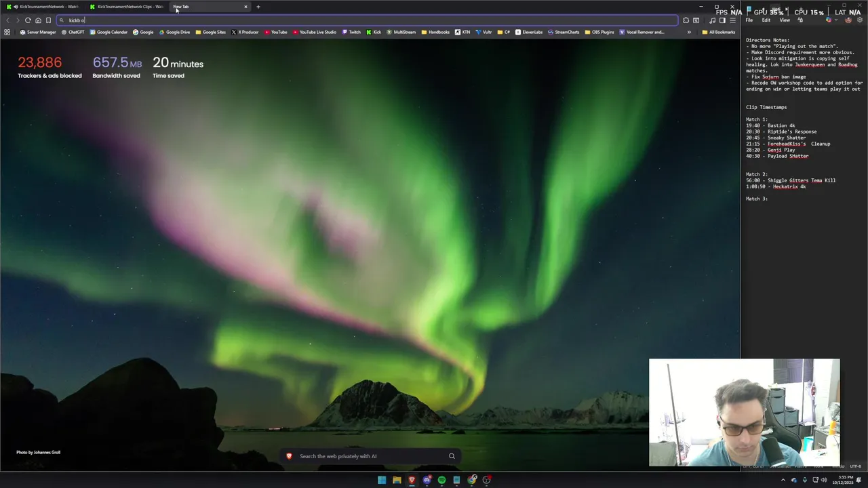Switch to first KickTournamentNetwork tab
The image size is (868, 488).
tap(42, 7)
